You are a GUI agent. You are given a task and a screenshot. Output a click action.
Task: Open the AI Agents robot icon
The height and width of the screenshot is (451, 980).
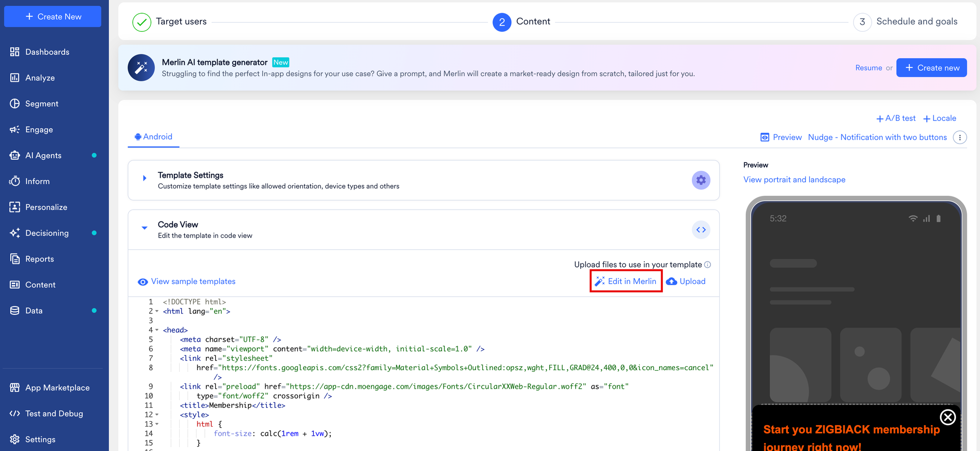point(15,156)
